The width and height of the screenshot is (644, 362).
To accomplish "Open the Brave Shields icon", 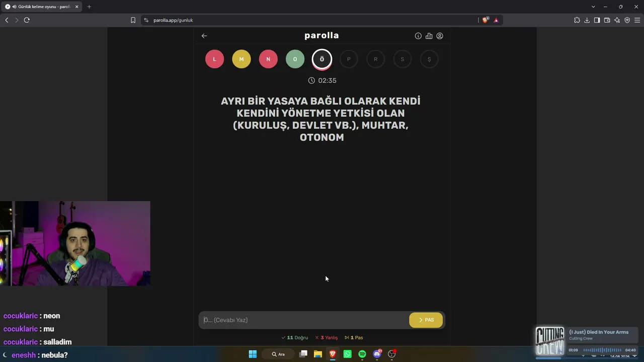I will tap(485, 20).
